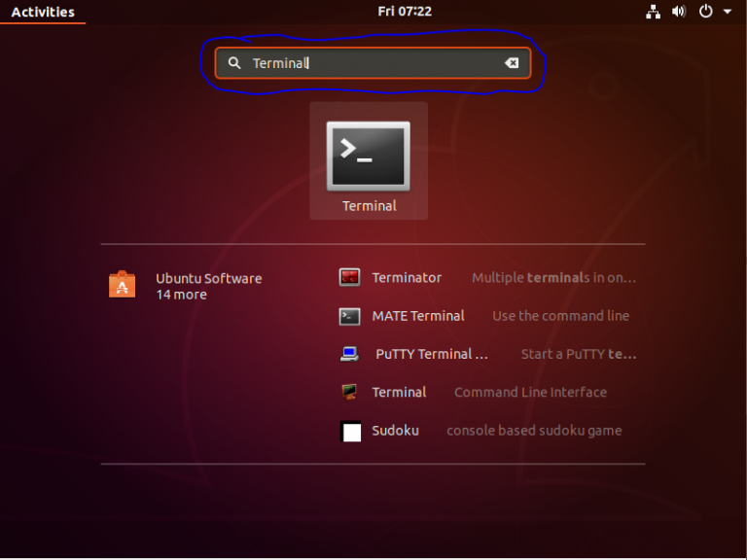
Task: Click the volume speaker icon
Action: click(x=678, y=12)
